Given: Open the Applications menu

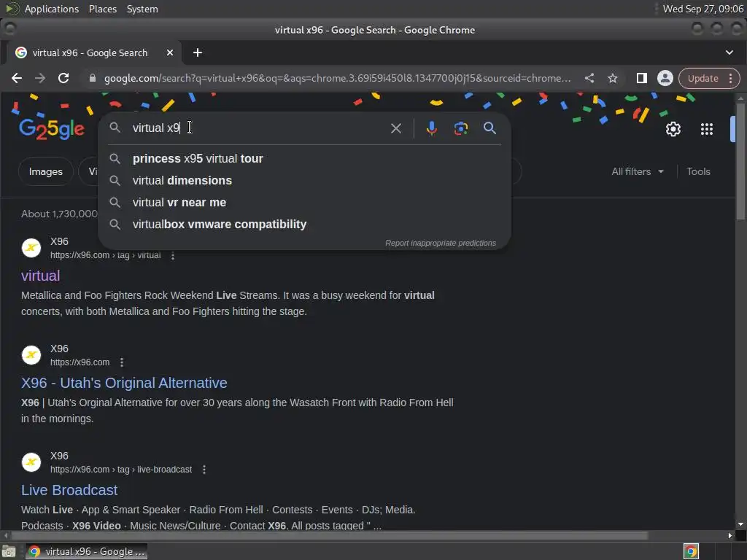Looking at the screenshot, I should tap(52, 9).
